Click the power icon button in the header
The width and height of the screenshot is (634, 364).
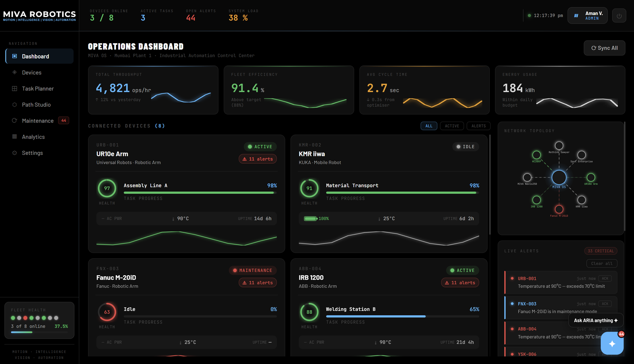pyautogui.click(x=619, y=16)
